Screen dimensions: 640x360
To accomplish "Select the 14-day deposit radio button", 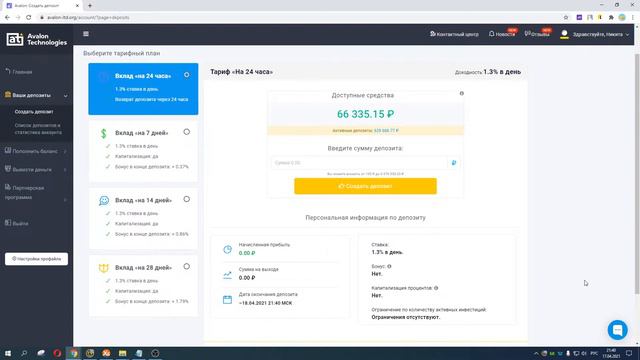I will click(x=187, y=199).
